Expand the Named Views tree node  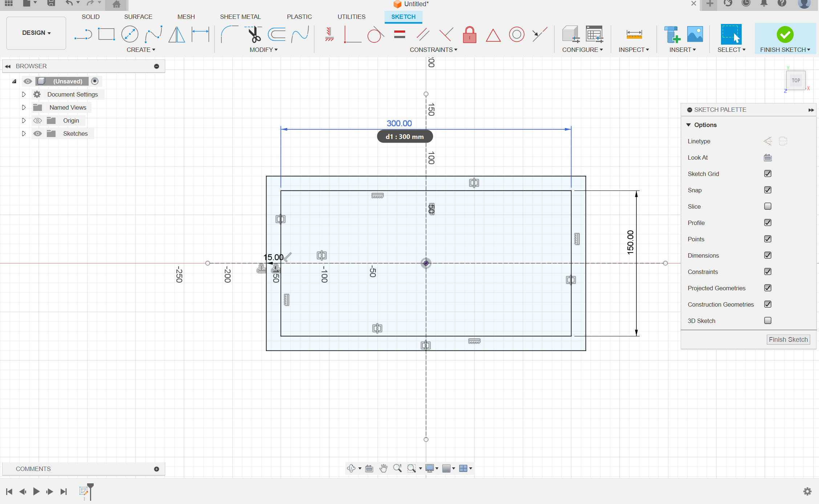tap(24, 107)
